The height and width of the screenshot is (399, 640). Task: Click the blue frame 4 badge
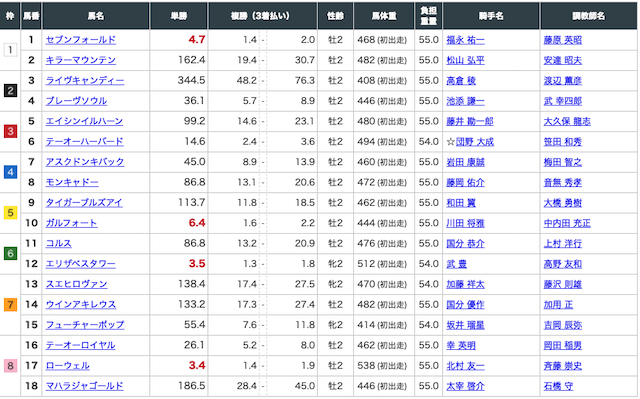point(10,172)
